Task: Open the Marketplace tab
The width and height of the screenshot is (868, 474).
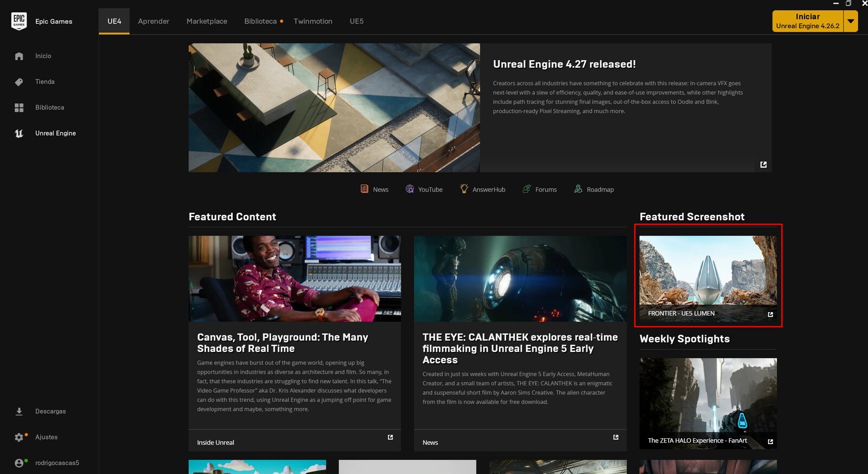Action: pyautogui.click(x=207, y=21)
